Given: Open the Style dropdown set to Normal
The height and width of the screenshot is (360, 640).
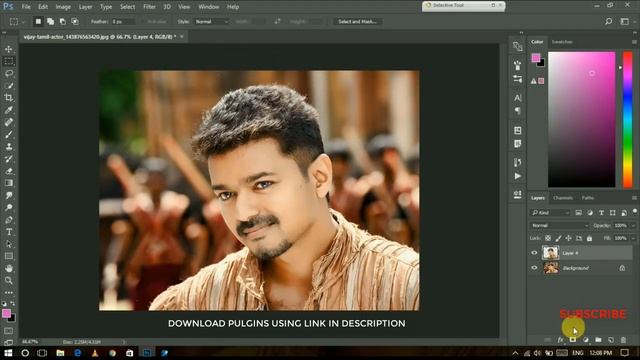Looking at the screenshot, I should pyautogui.click(x=211, y=22).
